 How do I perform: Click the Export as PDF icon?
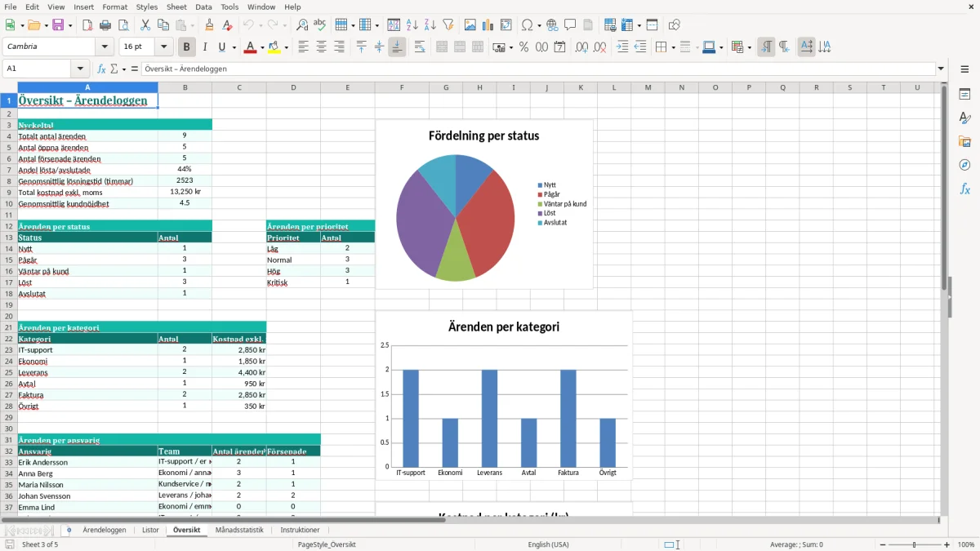coord(87,25)
